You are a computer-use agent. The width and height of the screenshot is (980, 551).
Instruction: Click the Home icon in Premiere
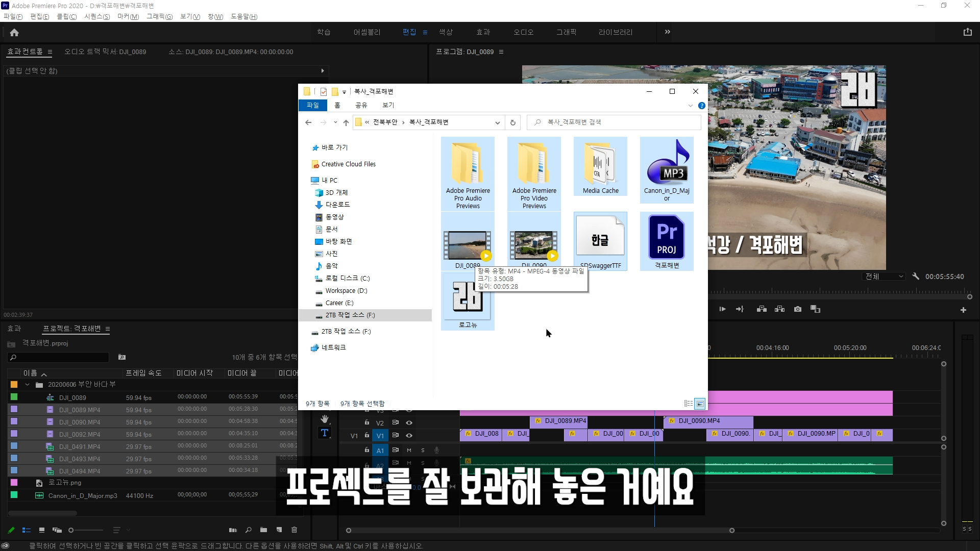tap(14, 32)
